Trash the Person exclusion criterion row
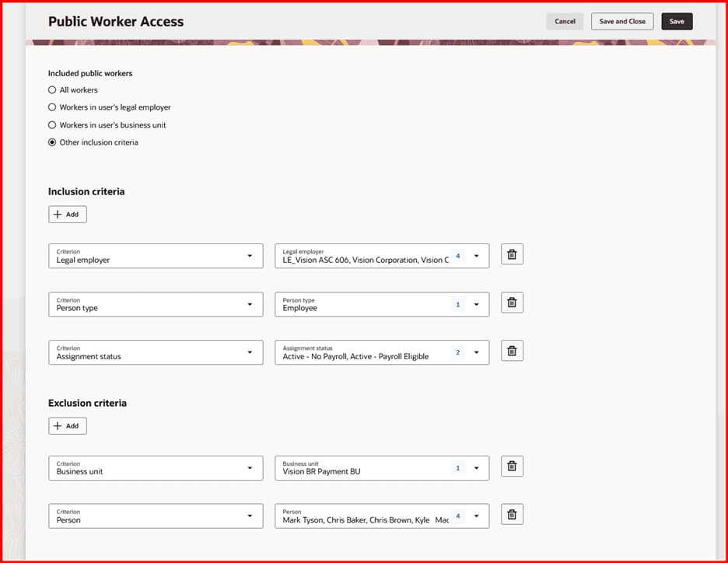 pyautogui.click(x=512, y=514)
